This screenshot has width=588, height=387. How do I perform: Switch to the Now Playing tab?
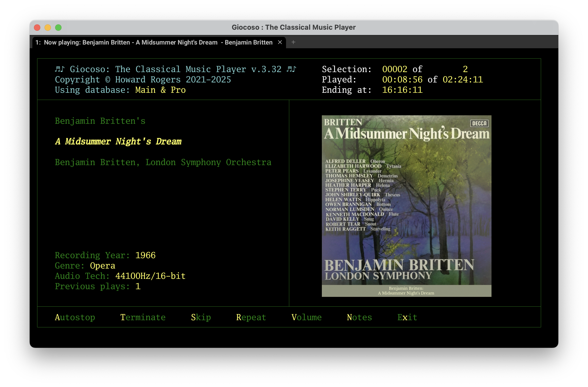click(154, 42)
